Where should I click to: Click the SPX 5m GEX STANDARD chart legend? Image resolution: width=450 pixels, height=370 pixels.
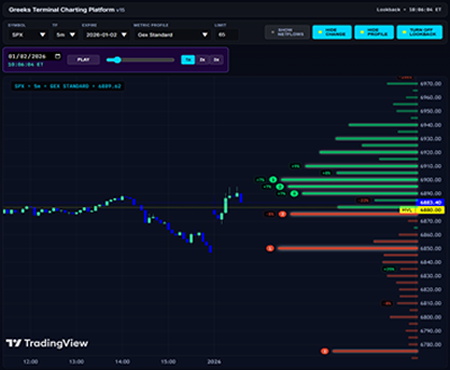tap(68, 86)
